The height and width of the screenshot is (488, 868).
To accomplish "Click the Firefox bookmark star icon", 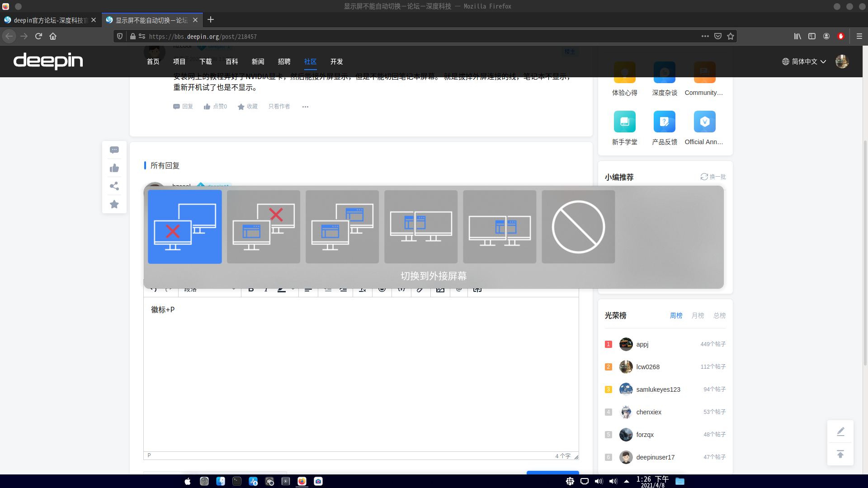I will (x=731, y=36).
